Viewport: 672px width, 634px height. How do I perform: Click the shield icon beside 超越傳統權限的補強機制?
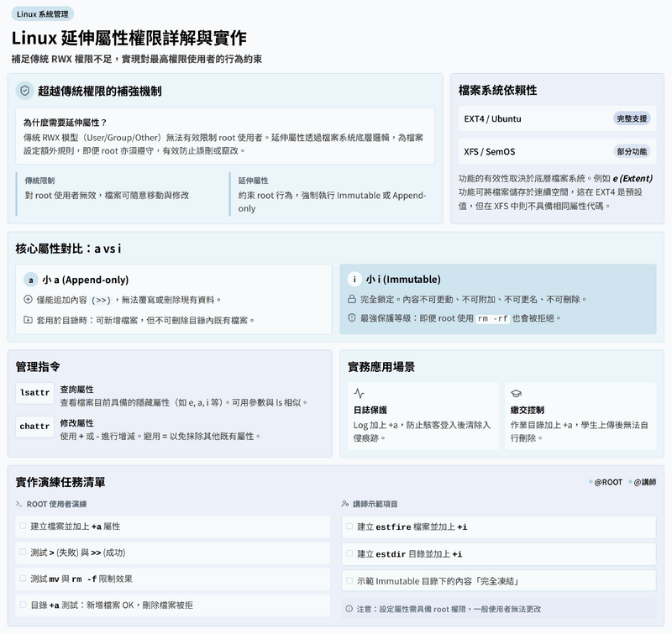(x=25, y=91)
